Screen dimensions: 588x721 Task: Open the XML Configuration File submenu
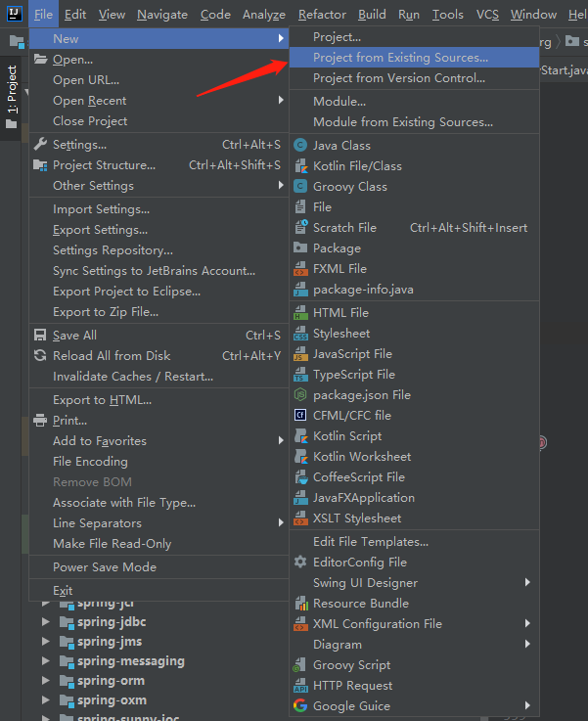pos(414,623)
